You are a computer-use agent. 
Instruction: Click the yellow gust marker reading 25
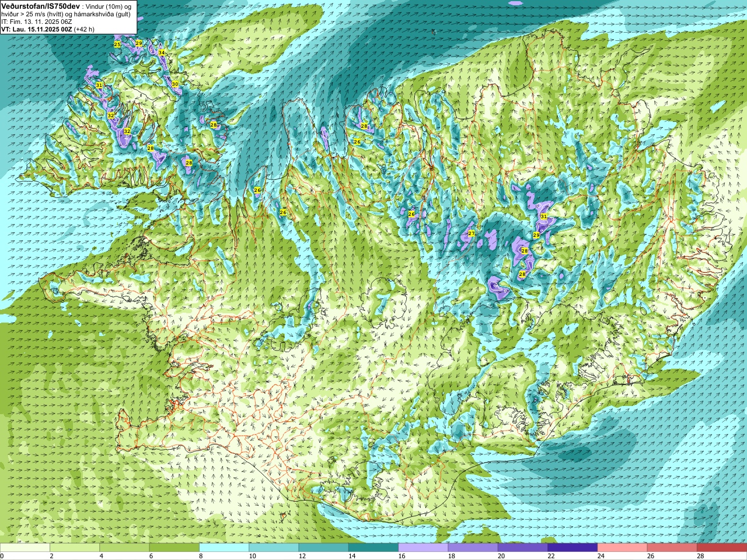click(x=117, y=44)
